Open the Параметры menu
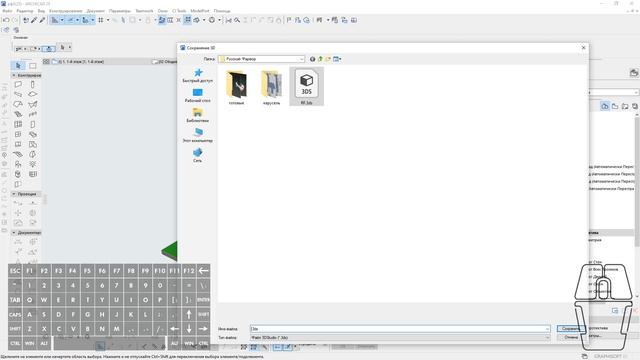 120,11
